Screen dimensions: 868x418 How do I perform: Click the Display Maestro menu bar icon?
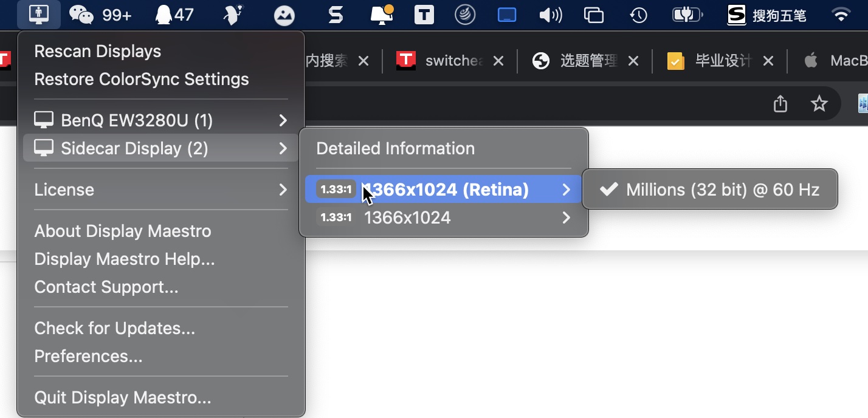[x=39, y=15]
